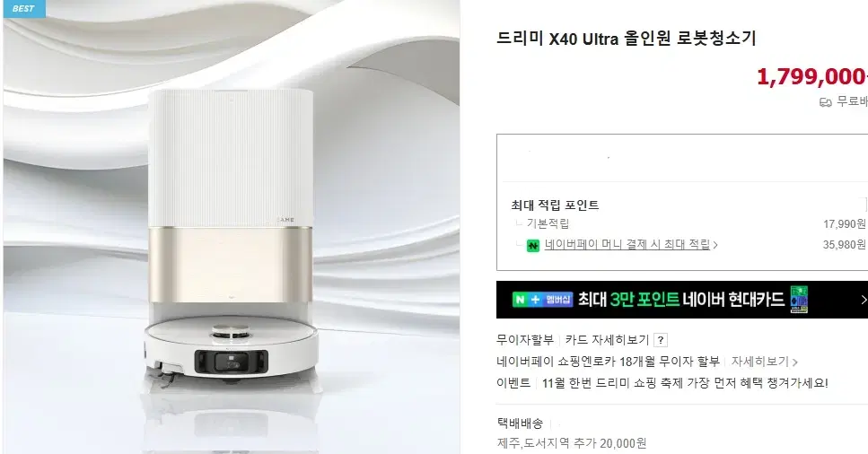Click the Dreame X40 product main image
This screenshot has width=868, height=454.
click(232, 227)
